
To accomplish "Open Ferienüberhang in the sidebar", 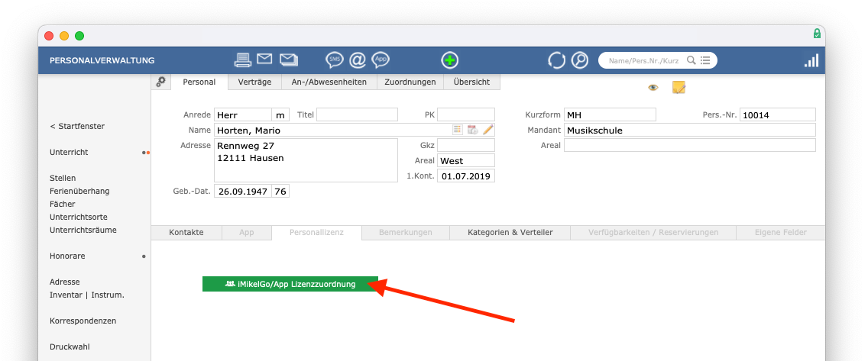I will (79, 192).
